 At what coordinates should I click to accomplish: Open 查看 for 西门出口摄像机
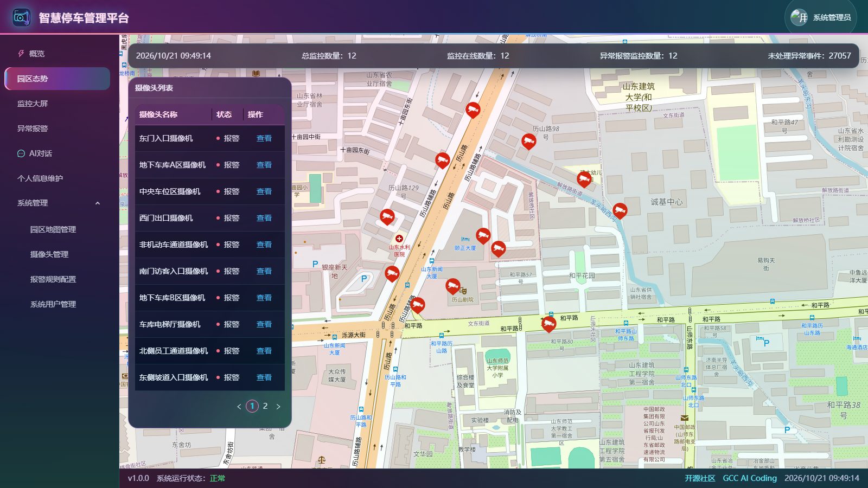click(264, 218)
